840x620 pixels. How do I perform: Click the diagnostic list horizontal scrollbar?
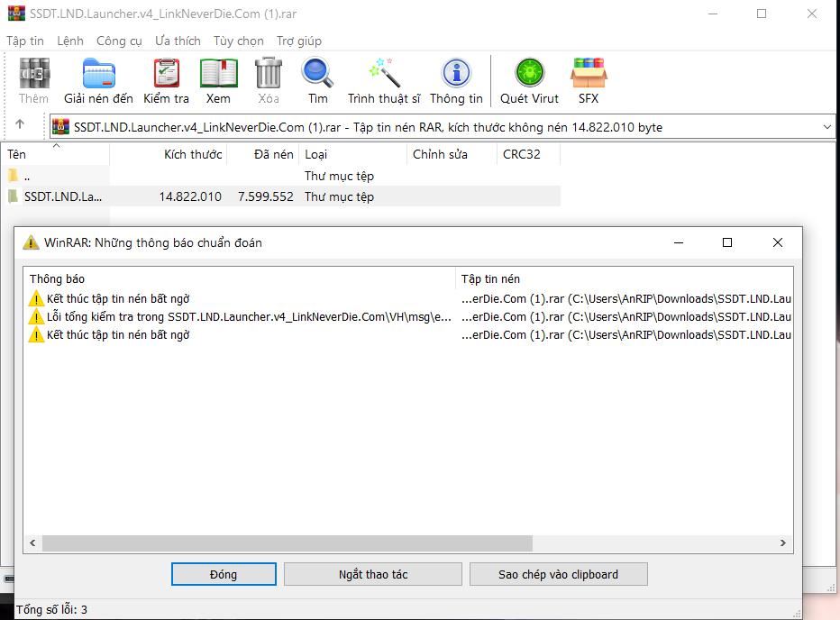287,543
